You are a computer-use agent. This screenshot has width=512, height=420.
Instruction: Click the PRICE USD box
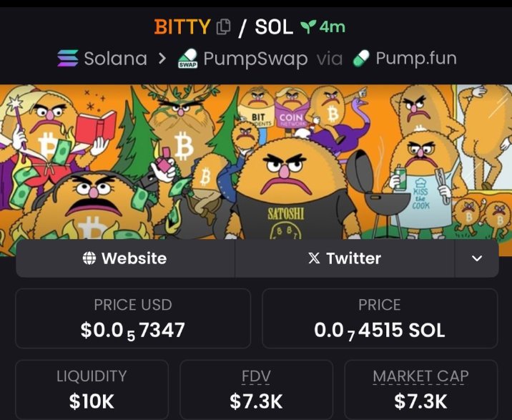point(133,318)
